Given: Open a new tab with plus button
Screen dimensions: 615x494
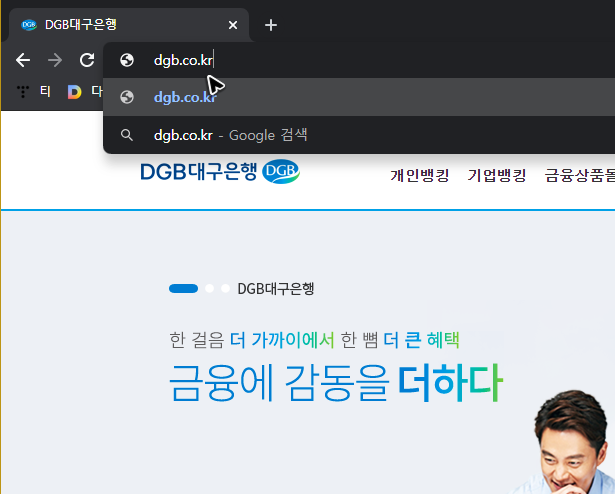Looking at the screenshot, I should (x=271, y=25).
